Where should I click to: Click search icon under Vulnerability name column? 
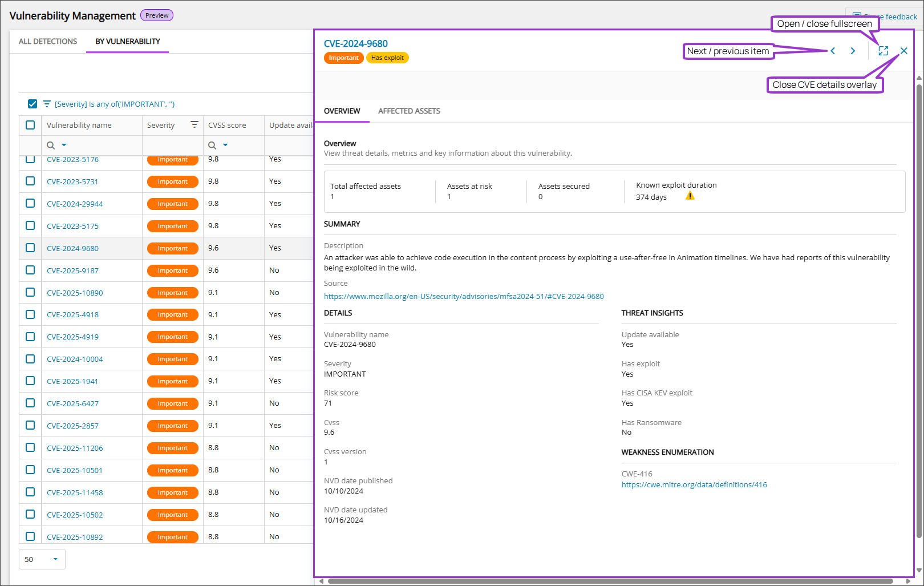coord(51,146)
